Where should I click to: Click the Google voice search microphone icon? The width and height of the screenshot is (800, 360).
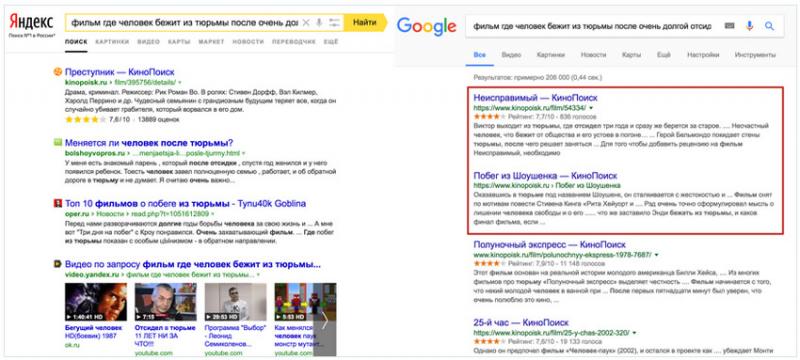click(x=749, y=25)
